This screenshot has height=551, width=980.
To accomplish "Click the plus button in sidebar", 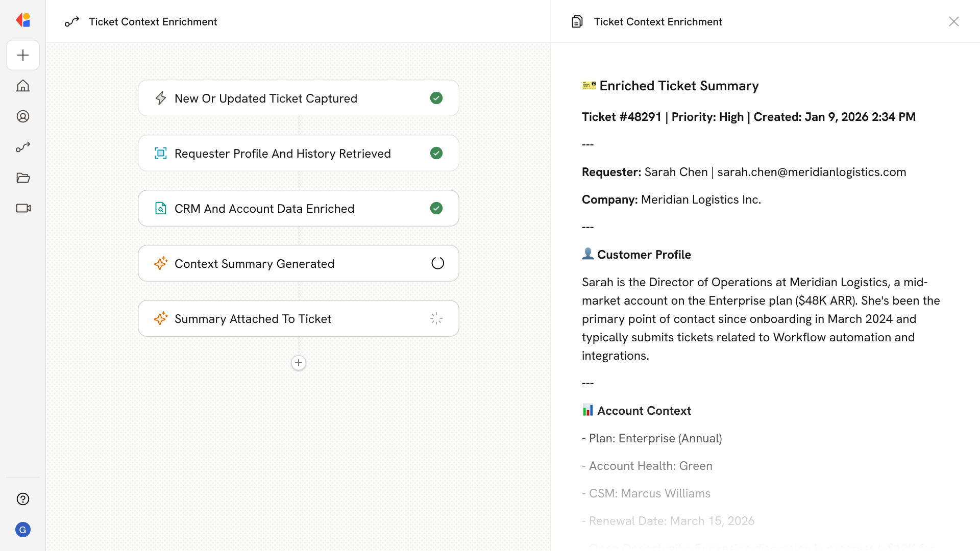I will point(23,55).
